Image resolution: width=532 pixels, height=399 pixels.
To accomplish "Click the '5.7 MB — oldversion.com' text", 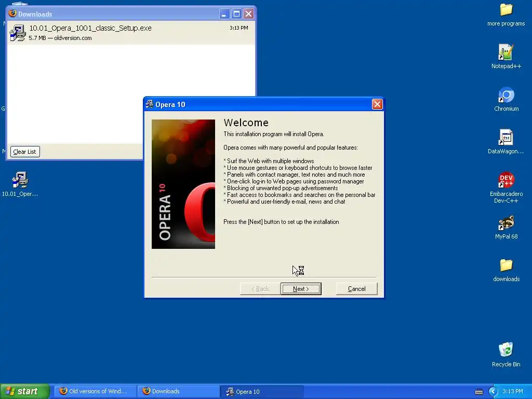I will (60, 38).
